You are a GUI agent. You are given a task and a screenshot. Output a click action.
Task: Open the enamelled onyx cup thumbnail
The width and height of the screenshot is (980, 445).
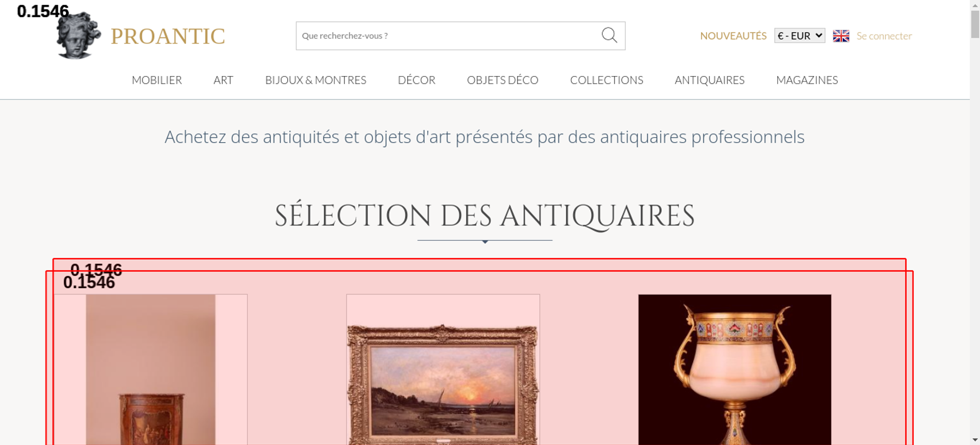735,370
